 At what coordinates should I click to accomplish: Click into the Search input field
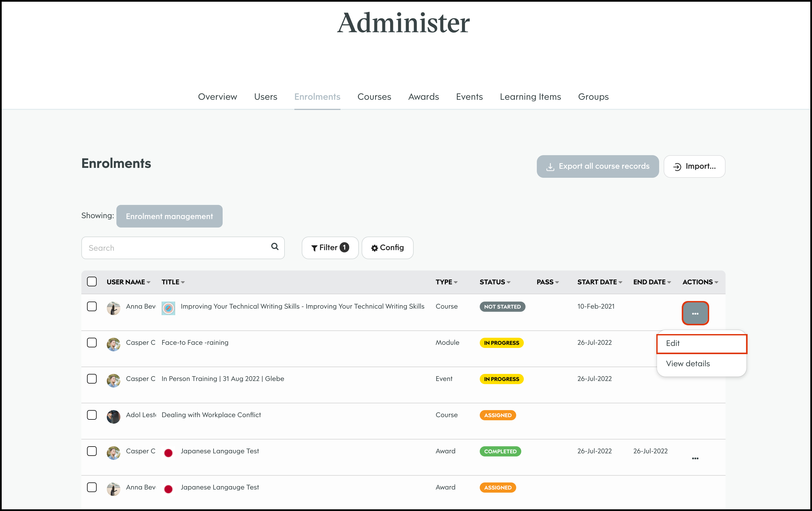tap(175, 248)
